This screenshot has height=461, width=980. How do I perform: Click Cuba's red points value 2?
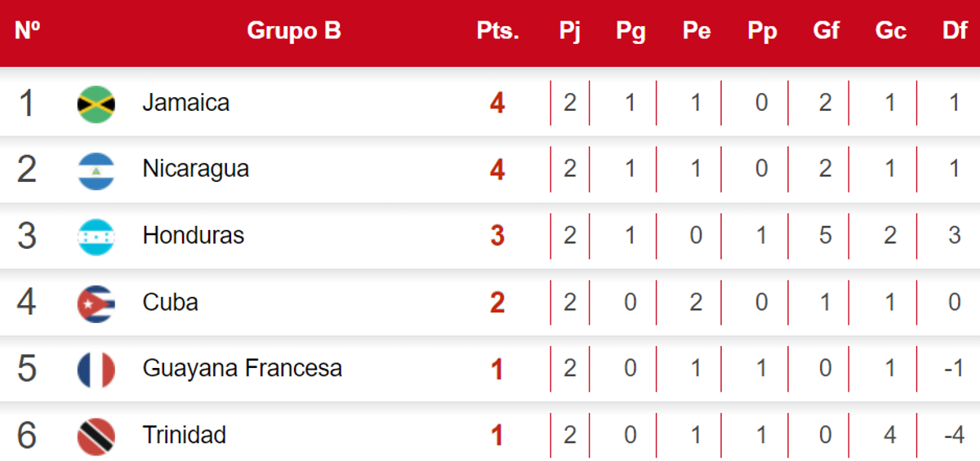[x=497, y=304]
